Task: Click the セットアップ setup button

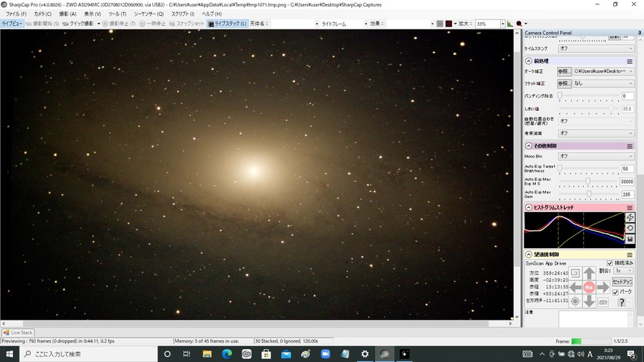Action: 623,282
